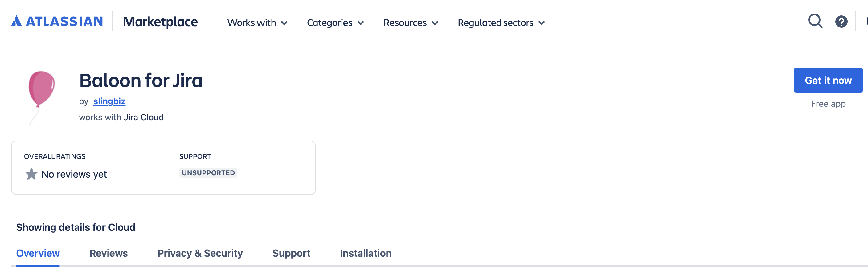Open the Privacy & Security tab

(x=200, y=253)
